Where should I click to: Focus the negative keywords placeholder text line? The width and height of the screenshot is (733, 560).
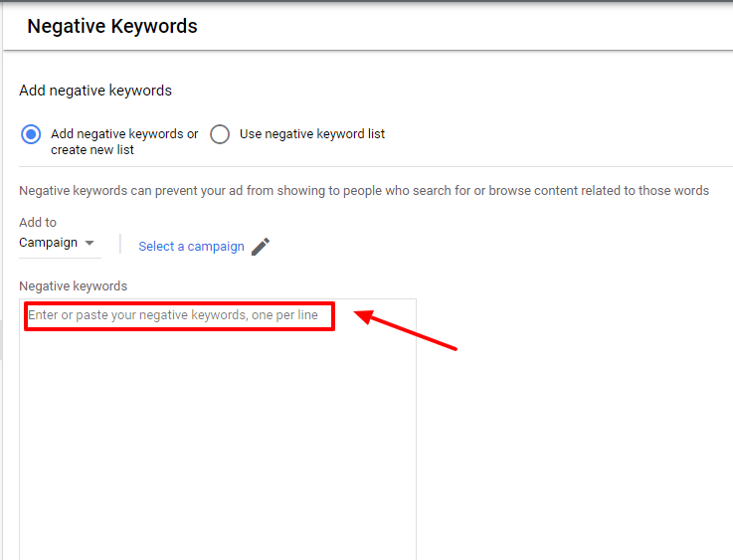173,315
